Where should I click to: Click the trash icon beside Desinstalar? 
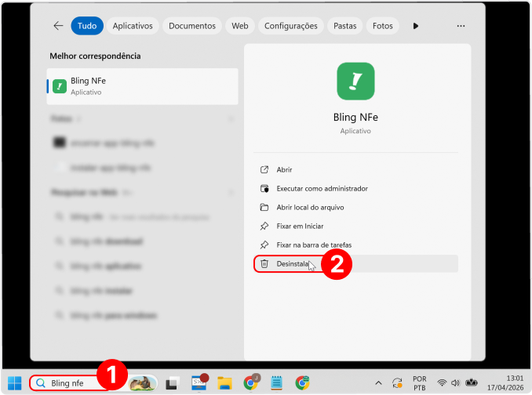264,263
